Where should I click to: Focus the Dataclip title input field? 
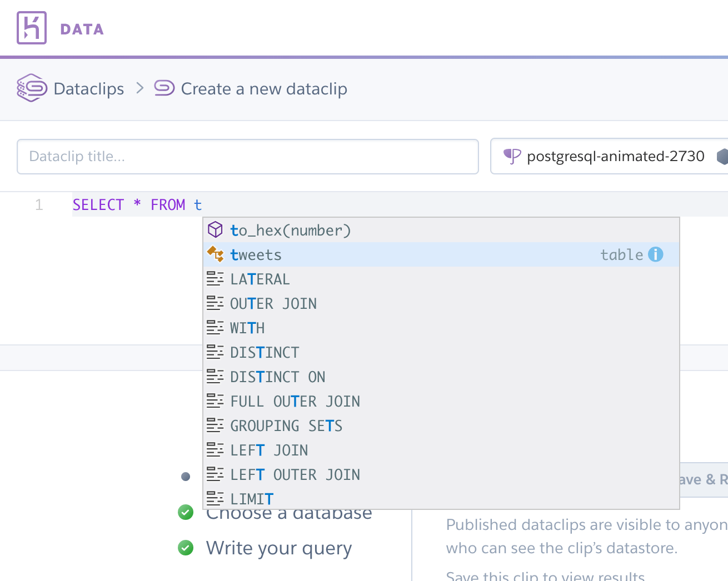[248, 157]
